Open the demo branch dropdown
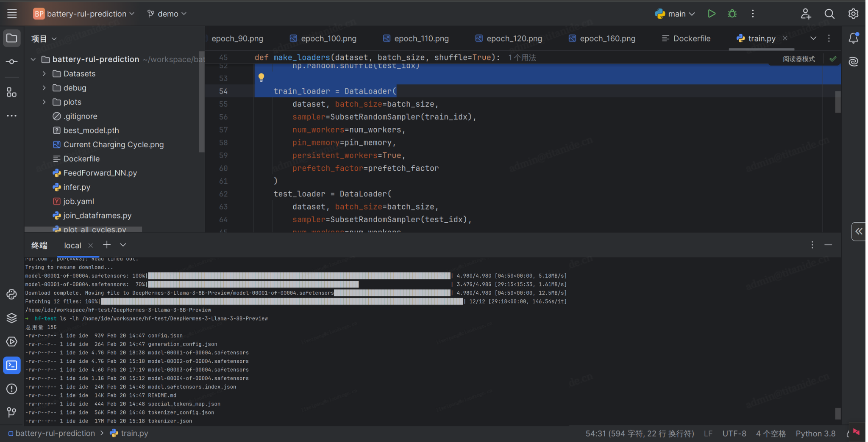This screenshot has width=868, height=442. tap(167, 14)
